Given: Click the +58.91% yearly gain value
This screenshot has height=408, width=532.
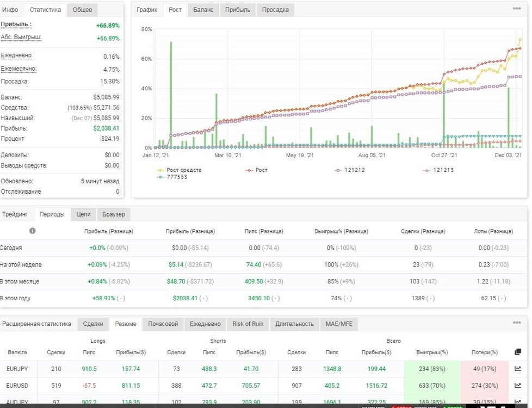Looking at the screenshot, I should (x=103, y=298).
